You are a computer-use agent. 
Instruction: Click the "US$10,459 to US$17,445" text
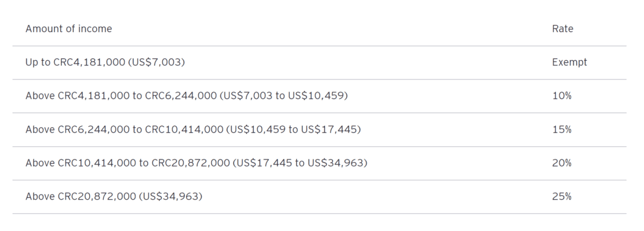pos(293,129)
